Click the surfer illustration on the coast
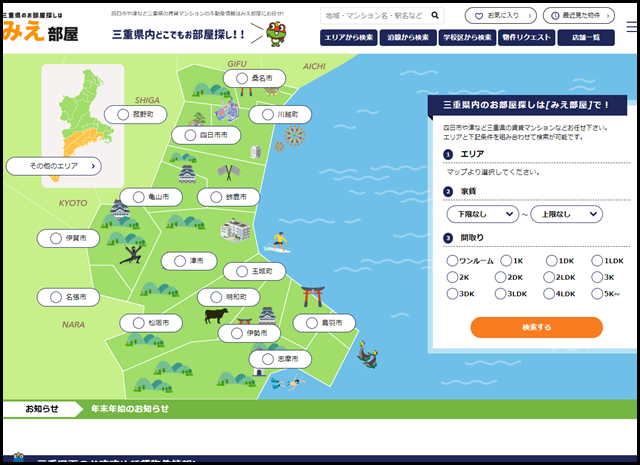The image size is (640, 465). coord(277,241)
